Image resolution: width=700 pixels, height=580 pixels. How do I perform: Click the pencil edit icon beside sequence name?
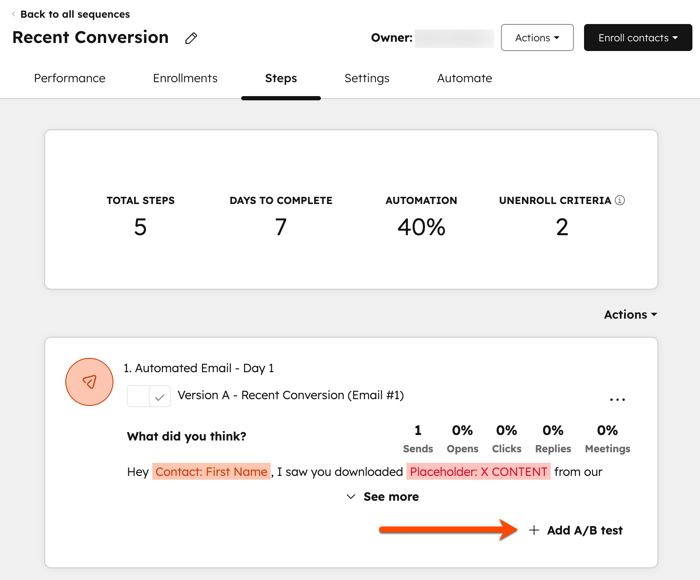coord(191,38)
